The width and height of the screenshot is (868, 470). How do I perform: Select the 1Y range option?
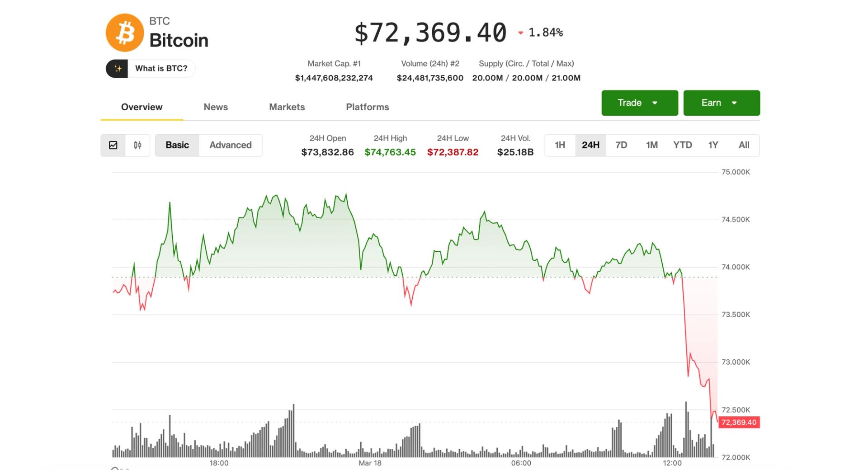713,145
